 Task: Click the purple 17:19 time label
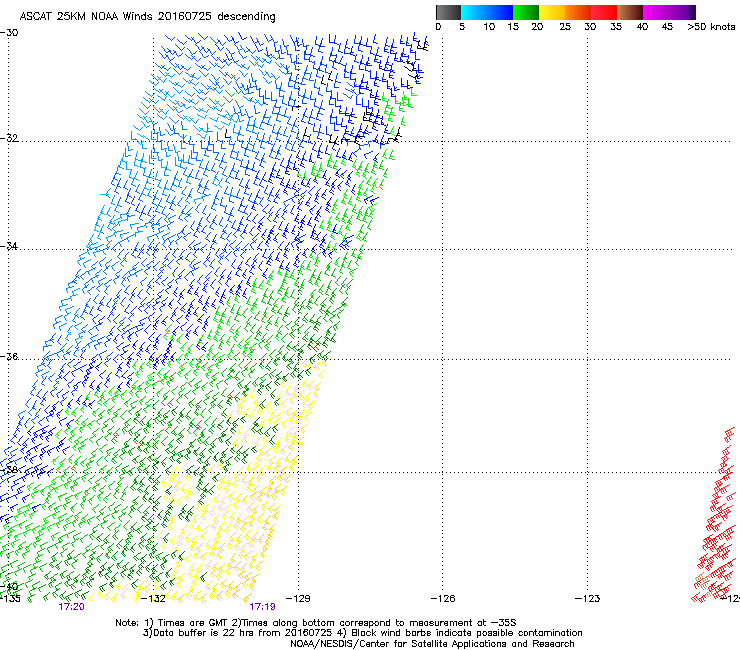pyautogui.click(x=262, y=607)
